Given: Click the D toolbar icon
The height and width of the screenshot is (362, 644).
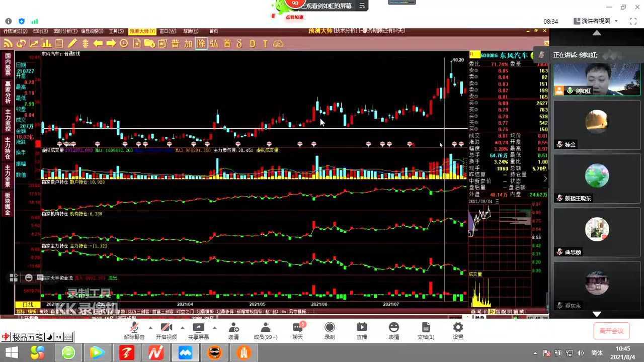Looking at the screenshot, I should [x=252, y=44].
